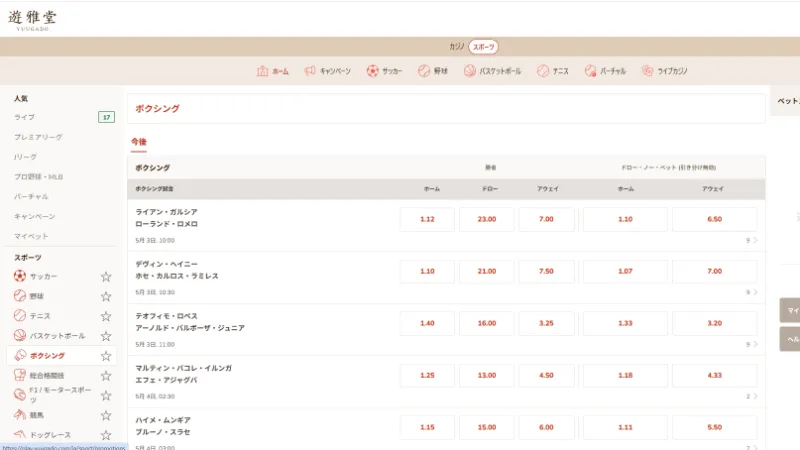Favorite basketball with its star
Screen dimensions: 800x450
tap(106, 336)
